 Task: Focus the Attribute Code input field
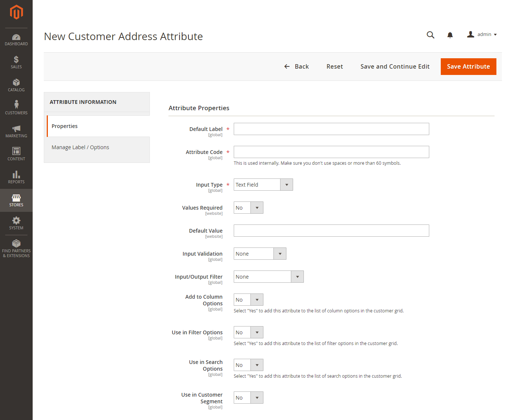[x=331, y=152]
